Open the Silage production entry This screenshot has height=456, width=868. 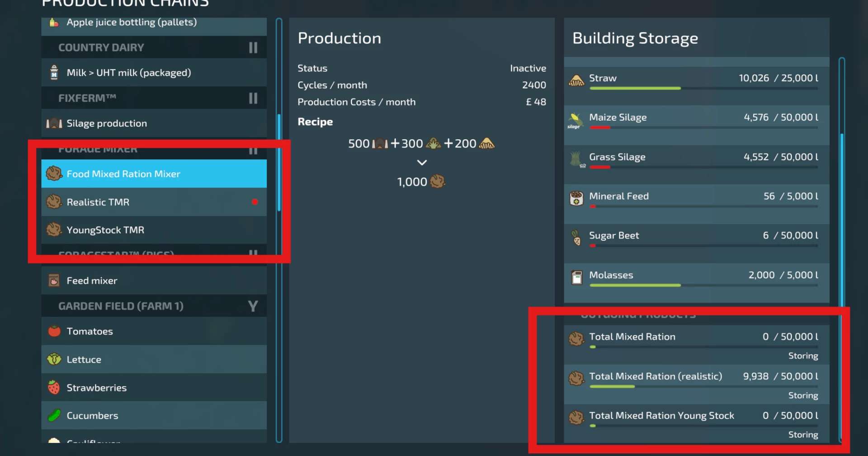(154, 123)
